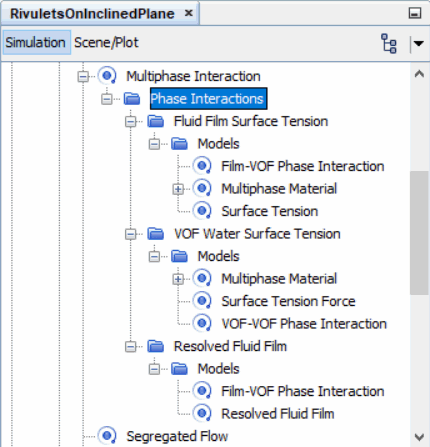Collapse the Multiphase Interaction node
430x447 pixels.
(x=83, y=77)
